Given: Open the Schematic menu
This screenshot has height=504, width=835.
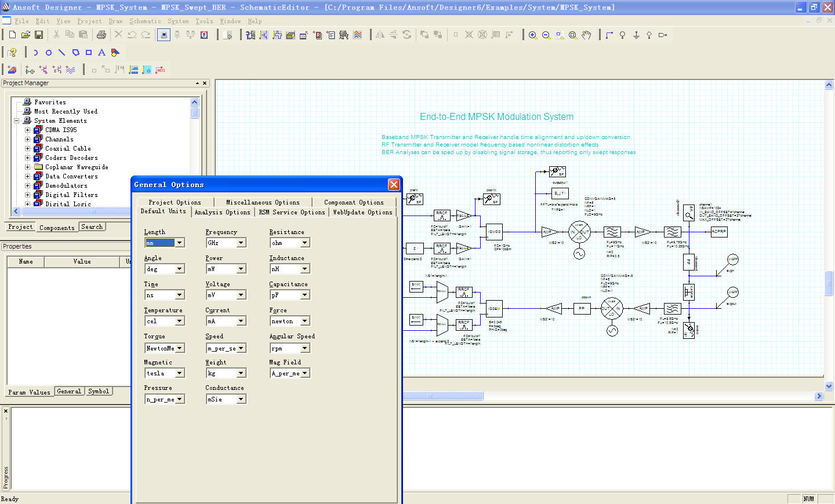Looking at the screenshot, I should (145, 21).
